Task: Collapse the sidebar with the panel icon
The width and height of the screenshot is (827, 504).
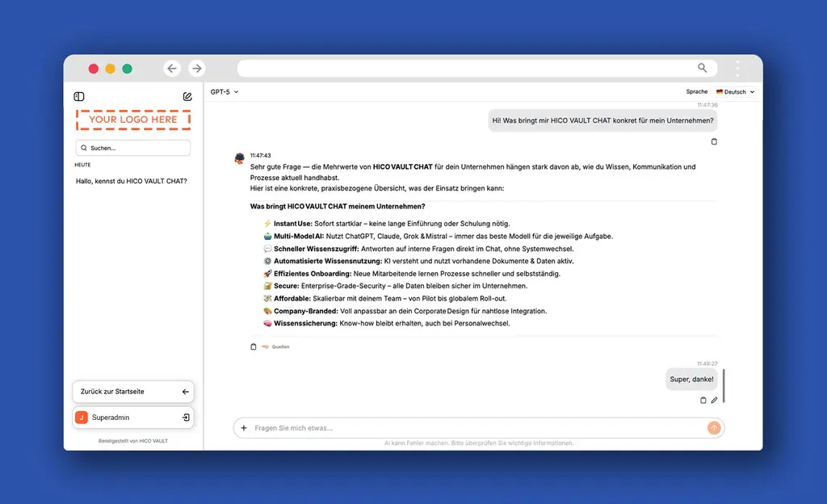Action: 78,96
